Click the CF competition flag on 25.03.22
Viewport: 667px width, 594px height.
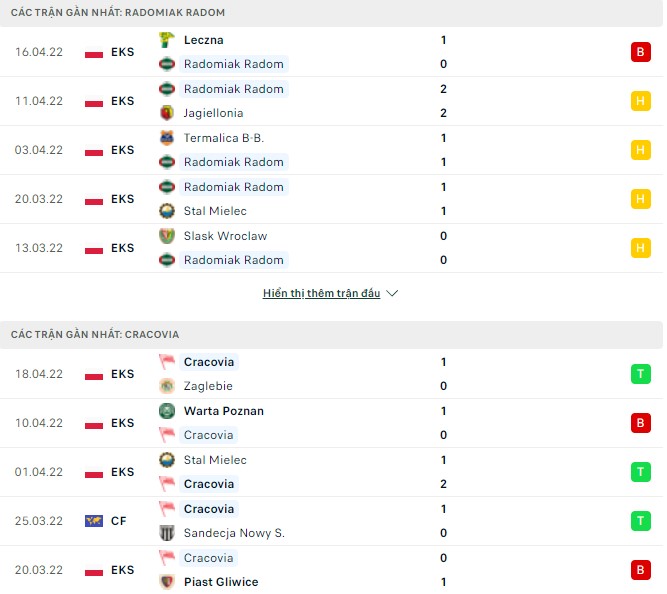click(94, 521)
